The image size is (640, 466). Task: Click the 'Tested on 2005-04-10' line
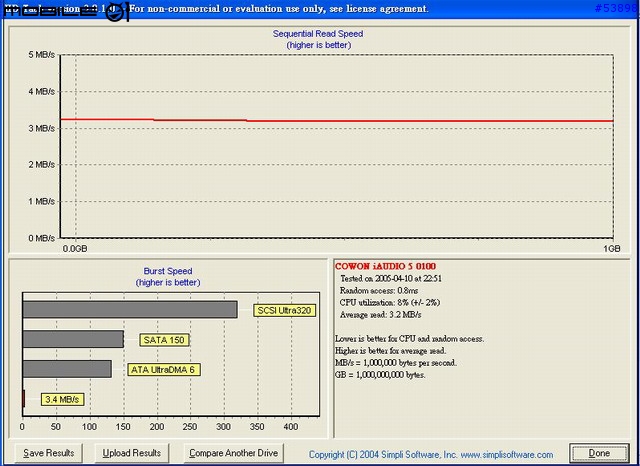391,279
